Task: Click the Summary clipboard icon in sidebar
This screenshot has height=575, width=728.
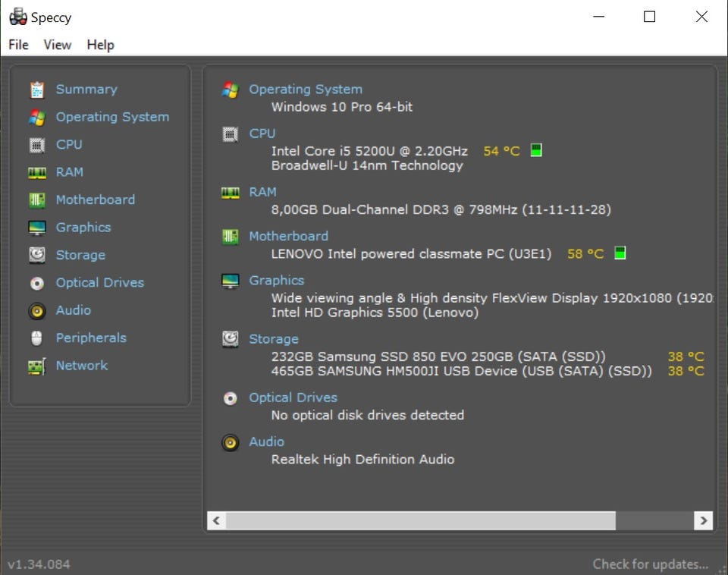Action: click(37, 90)
